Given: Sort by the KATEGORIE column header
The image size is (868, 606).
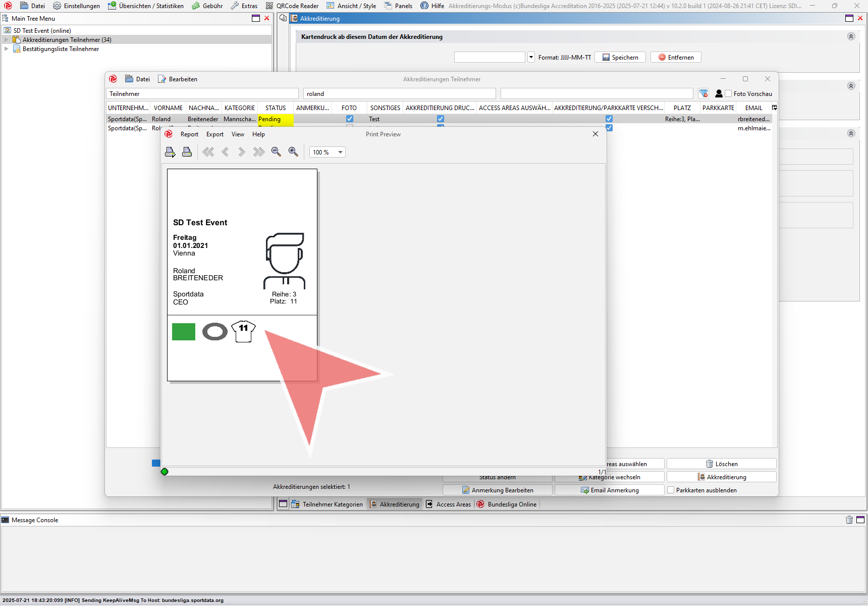Looking at the screenshot, I should click(x=240, y=108).
